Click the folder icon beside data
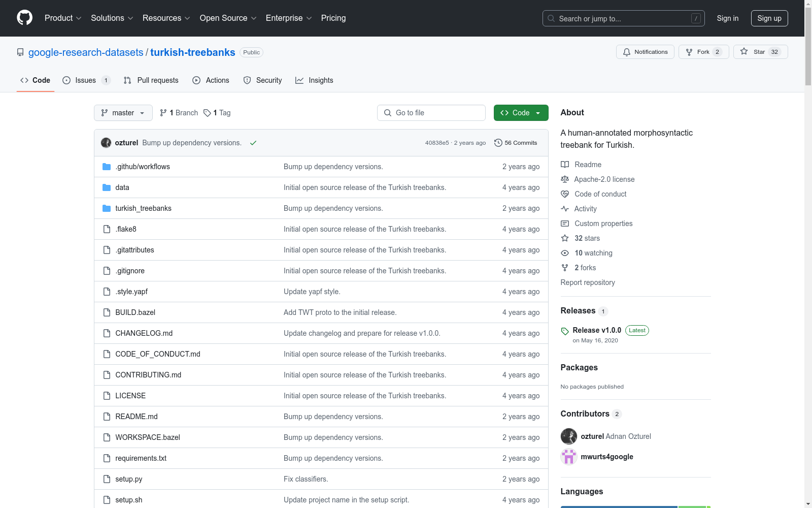Image resolution: width=812 pixels, height=508 pixels. tap(107, 187)
